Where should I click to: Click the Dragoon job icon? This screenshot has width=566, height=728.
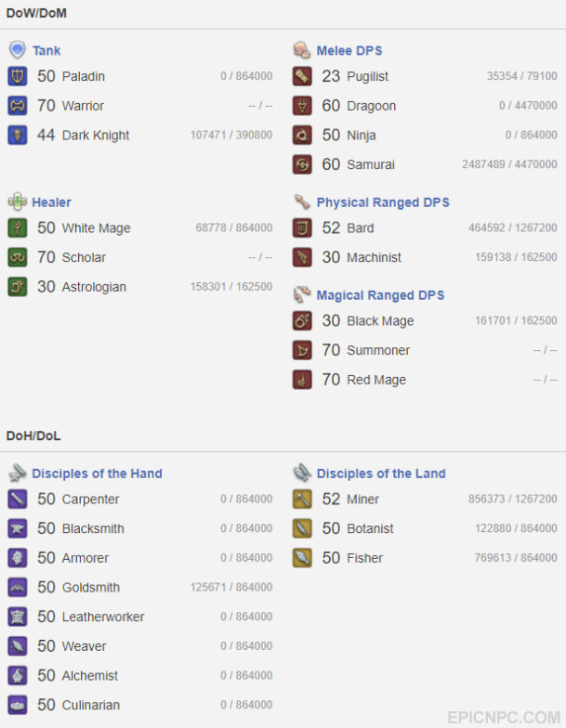[x=302, y=106]
